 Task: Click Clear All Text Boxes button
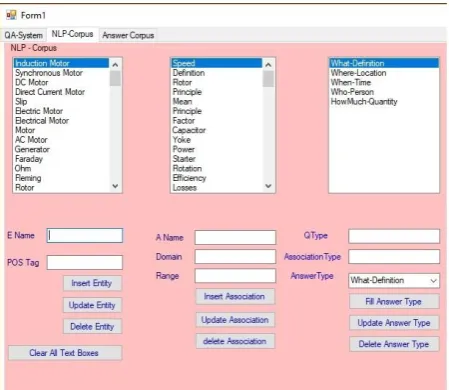coord(65,353)
